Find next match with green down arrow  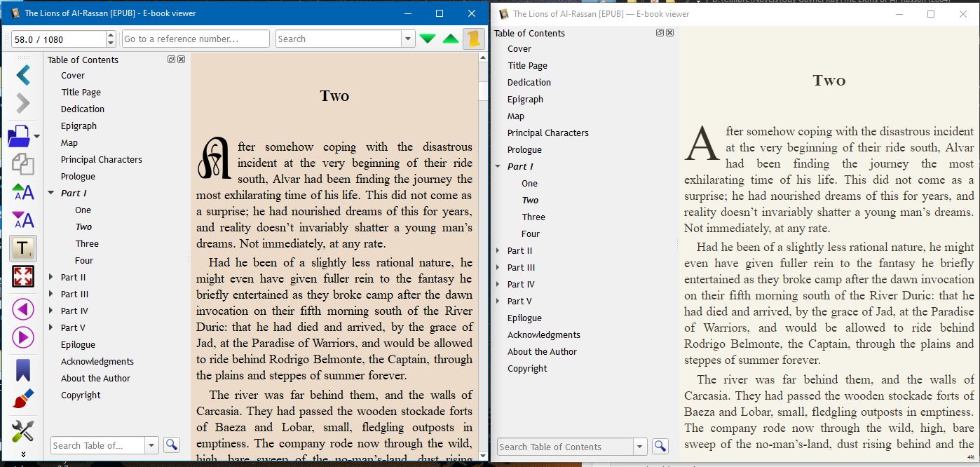click(428, 39)
